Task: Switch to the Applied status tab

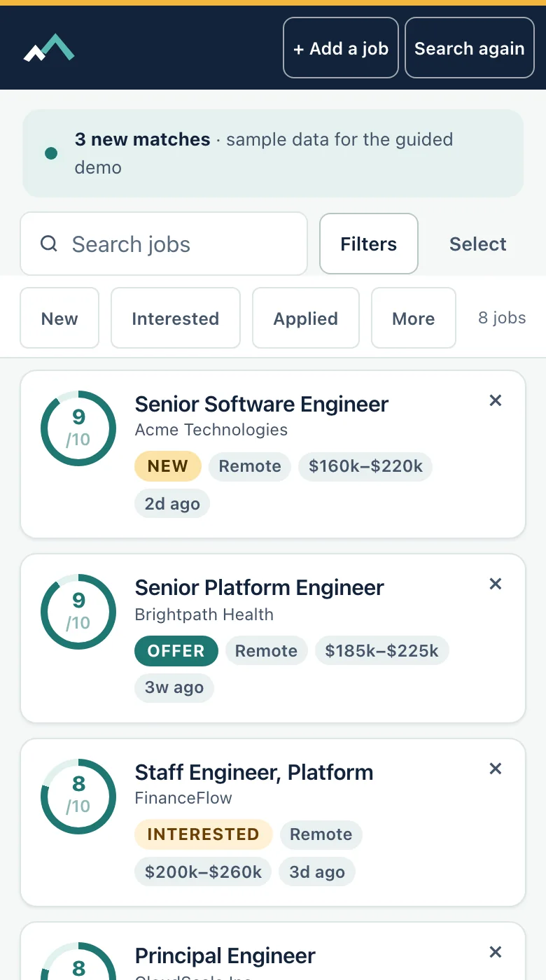Action: point(306,318)
